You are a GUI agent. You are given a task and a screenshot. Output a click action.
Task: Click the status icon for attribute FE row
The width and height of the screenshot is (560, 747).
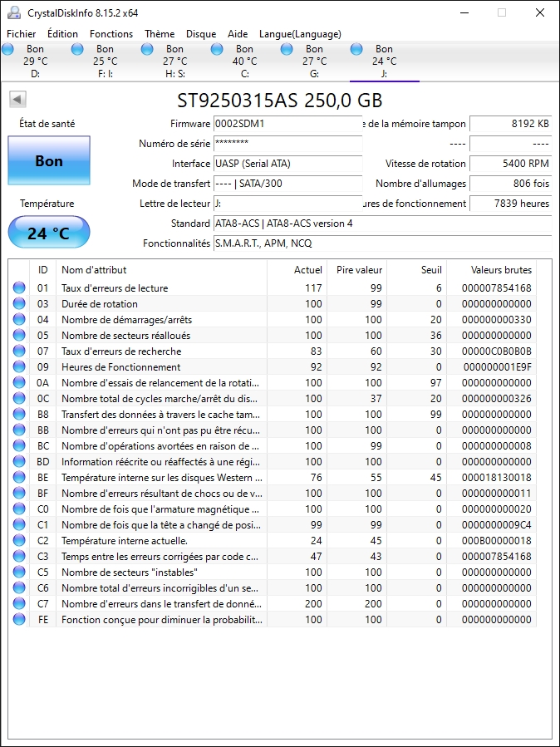pyautogui.click(x=18, y=620)
